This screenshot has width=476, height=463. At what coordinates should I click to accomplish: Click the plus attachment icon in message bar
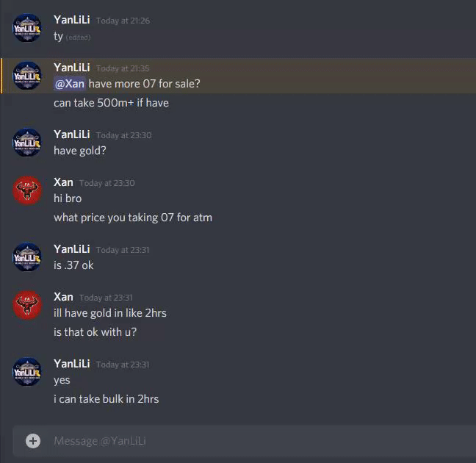(x=33, y=441)
